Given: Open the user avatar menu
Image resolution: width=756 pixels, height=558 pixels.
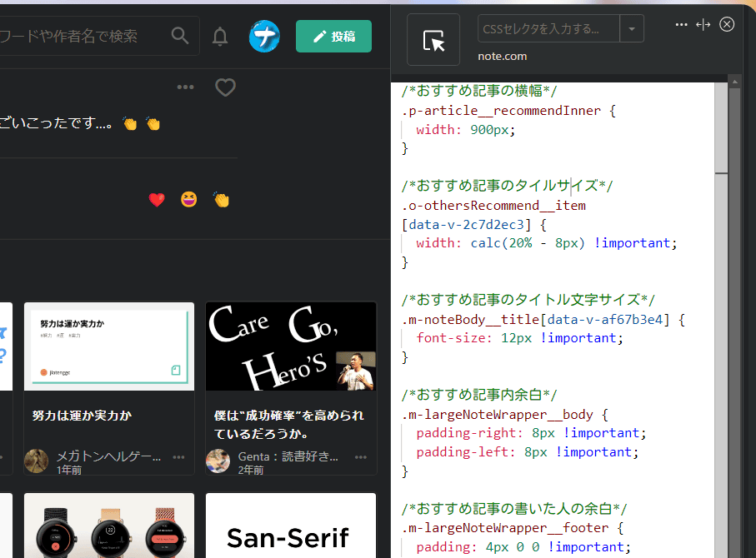Looking at the screenshot, I should 264,36.
